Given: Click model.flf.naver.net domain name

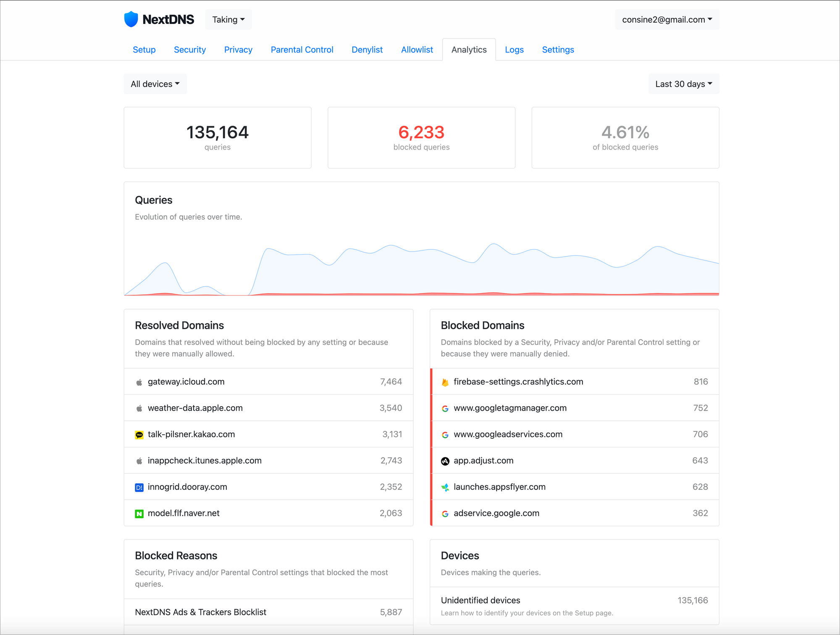Looking at the screenshot, I should pos(184,513).
